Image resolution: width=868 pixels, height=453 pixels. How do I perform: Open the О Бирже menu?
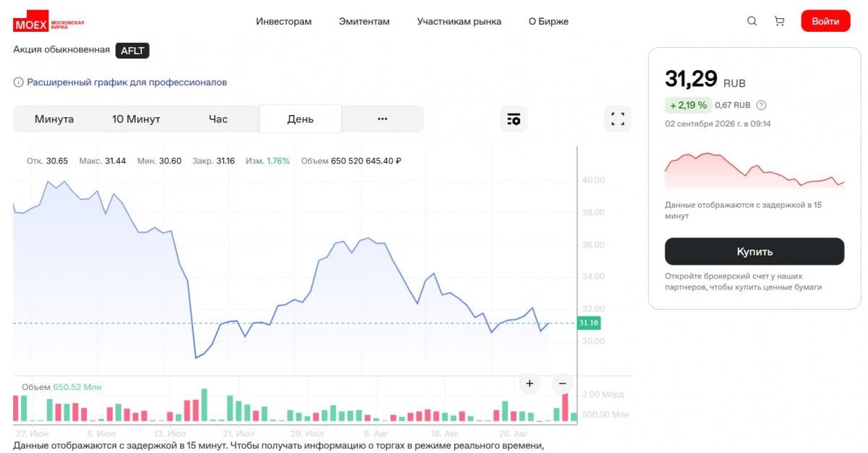click(x=548, y=21)
